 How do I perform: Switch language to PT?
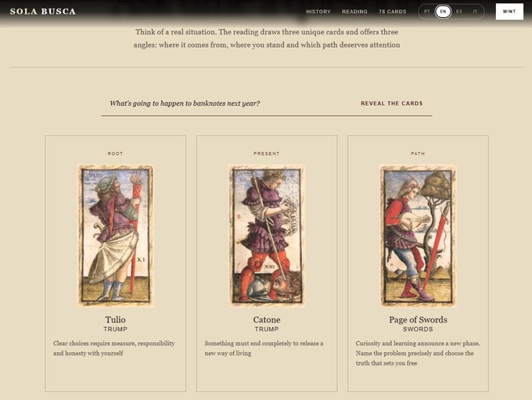point(427,12)
